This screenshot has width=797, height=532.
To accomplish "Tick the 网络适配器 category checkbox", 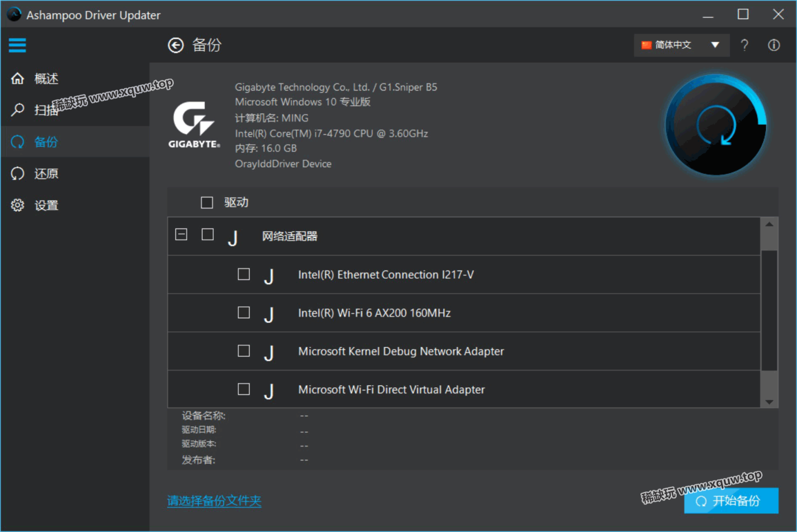I will [208, 235].
